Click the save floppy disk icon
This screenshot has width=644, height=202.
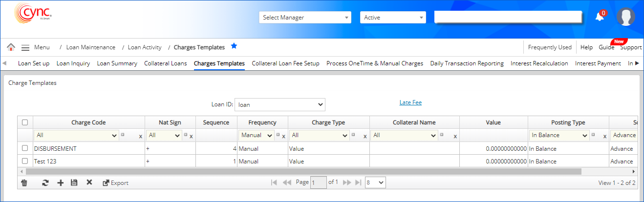coord(74,182)
